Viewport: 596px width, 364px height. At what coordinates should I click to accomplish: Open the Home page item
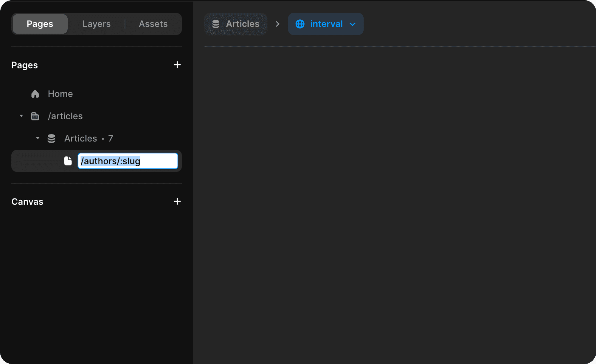[60, 94]
